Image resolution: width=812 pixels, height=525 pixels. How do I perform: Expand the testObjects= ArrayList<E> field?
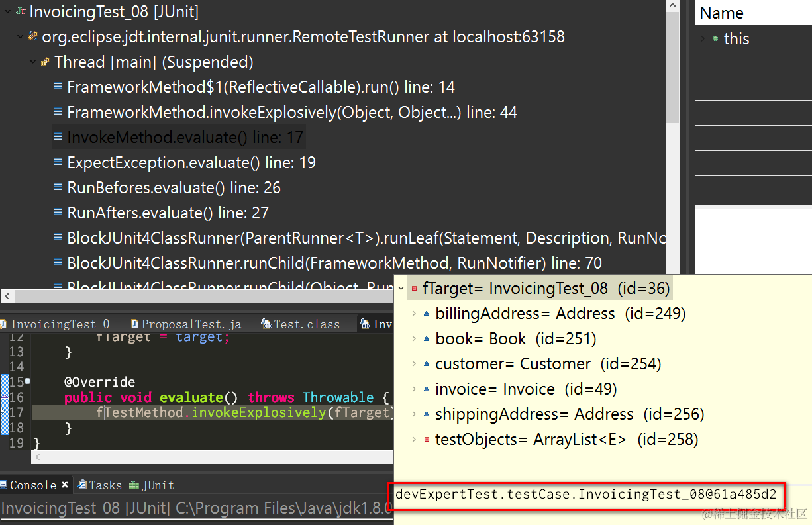pyautogui.click(x=414, y=440)
